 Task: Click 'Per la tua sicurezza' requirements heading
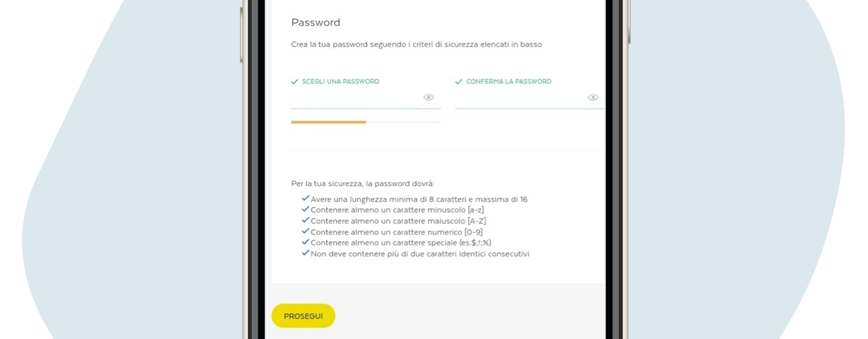pyautogui.click(x=363, y=184)
